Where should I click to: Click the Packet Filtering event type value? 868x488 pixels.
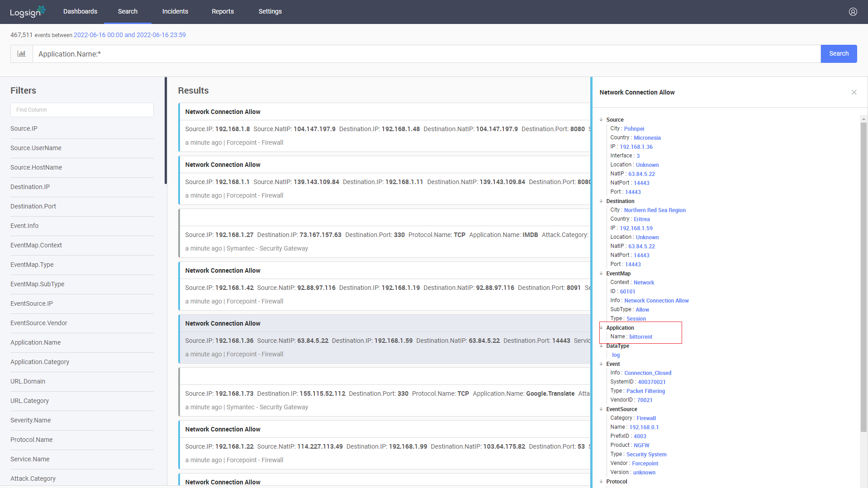(645, 391)
